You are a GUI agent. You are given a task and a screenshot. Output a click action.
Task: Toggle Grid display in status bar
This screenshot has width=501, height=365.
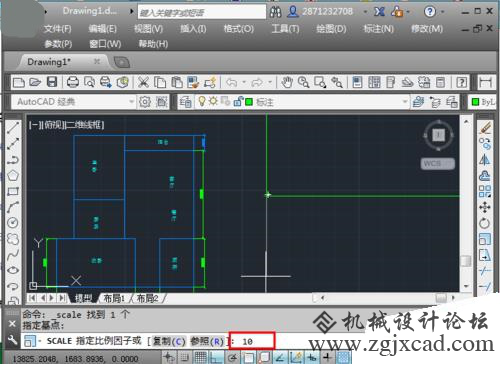coord(201,358)
